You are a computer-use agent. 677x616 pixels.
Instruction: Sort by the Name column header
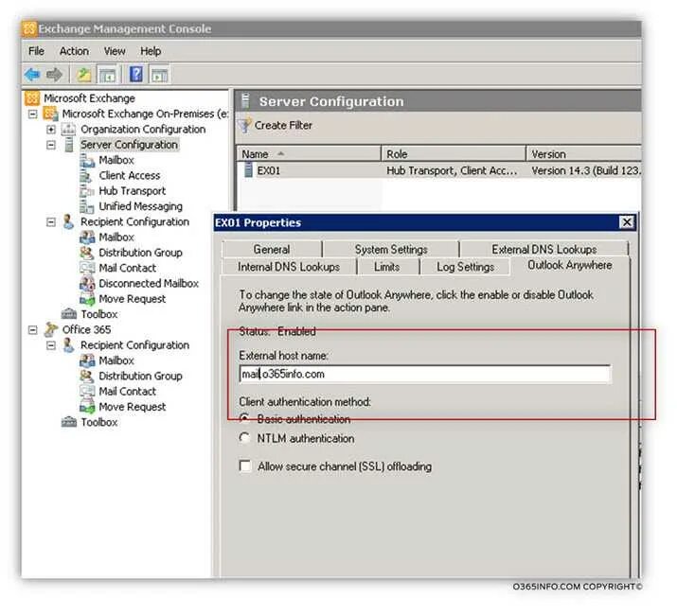(x=309, y=154)
